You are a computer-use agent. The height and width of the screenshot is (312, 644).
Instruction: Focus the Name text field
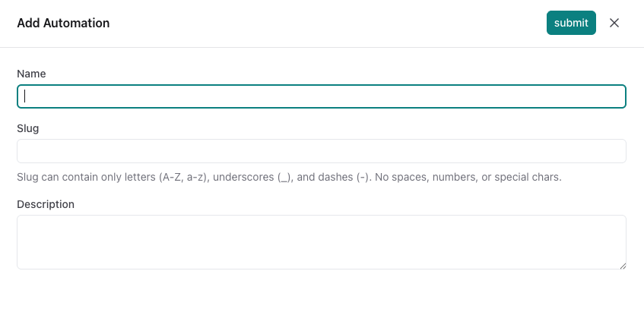pos(321,96)
